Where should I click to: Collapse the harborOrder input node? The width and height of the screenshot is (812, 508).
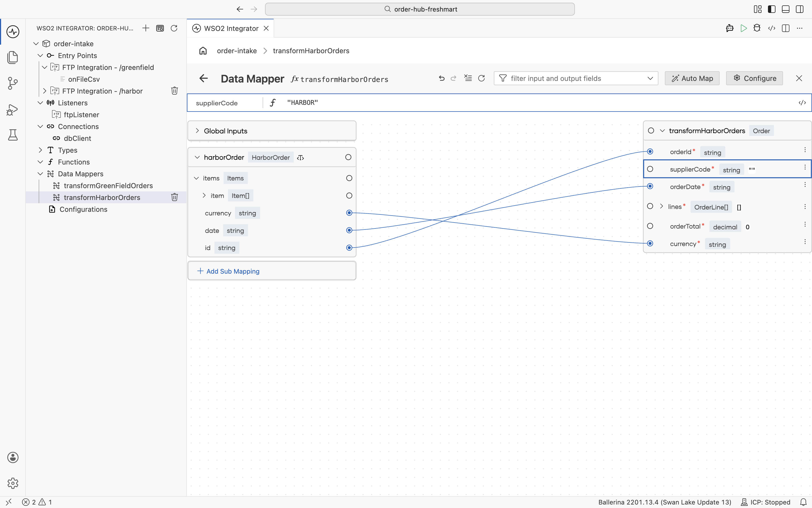(x=197, y=157)
